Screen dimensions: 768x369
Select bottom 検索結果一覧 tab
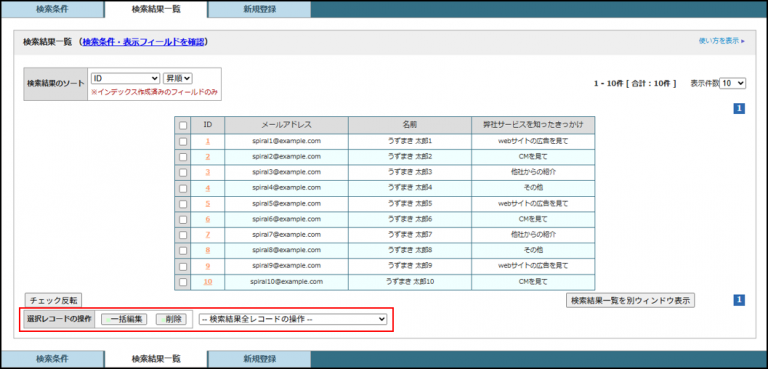[156, 359]
